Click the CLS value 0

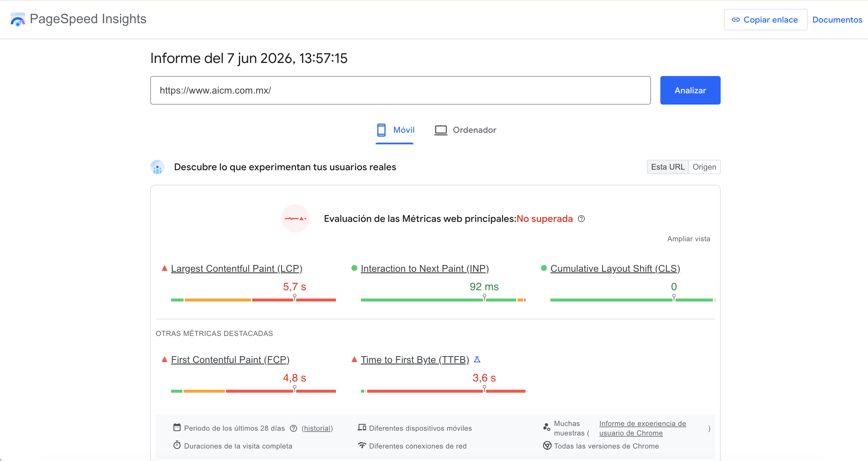(673, 287)
